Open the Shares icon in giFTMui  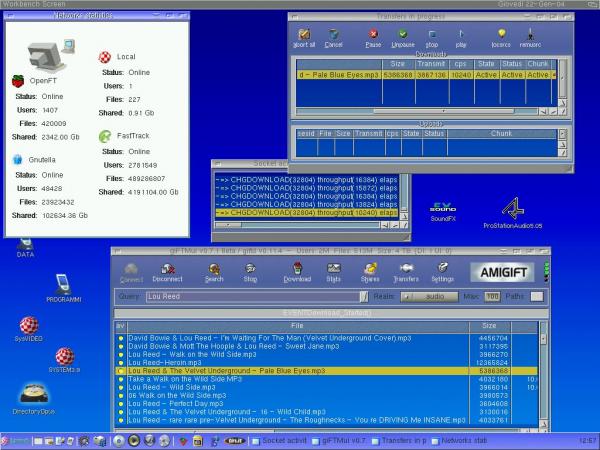pos(370,273)
